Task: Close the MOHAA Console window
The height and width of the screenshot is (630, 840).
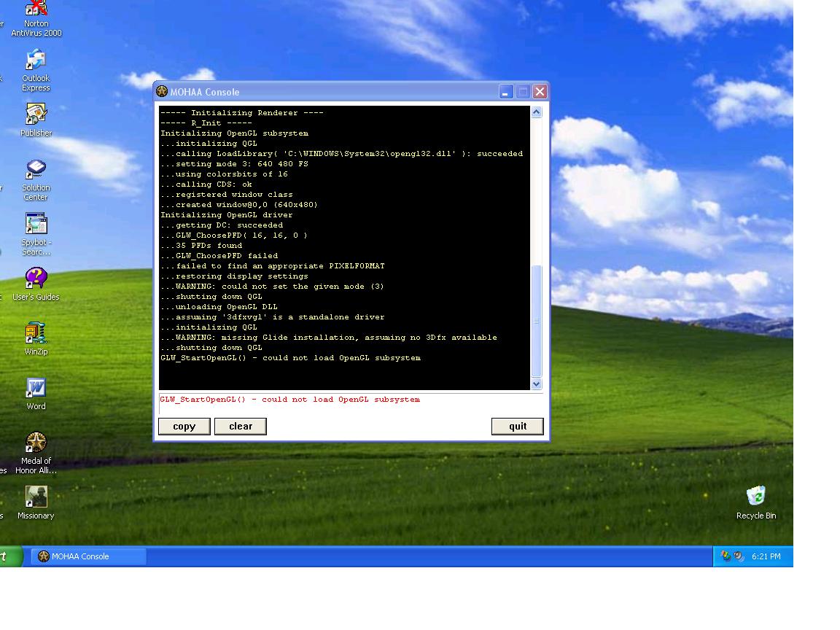Action: (x=540, y=92)
